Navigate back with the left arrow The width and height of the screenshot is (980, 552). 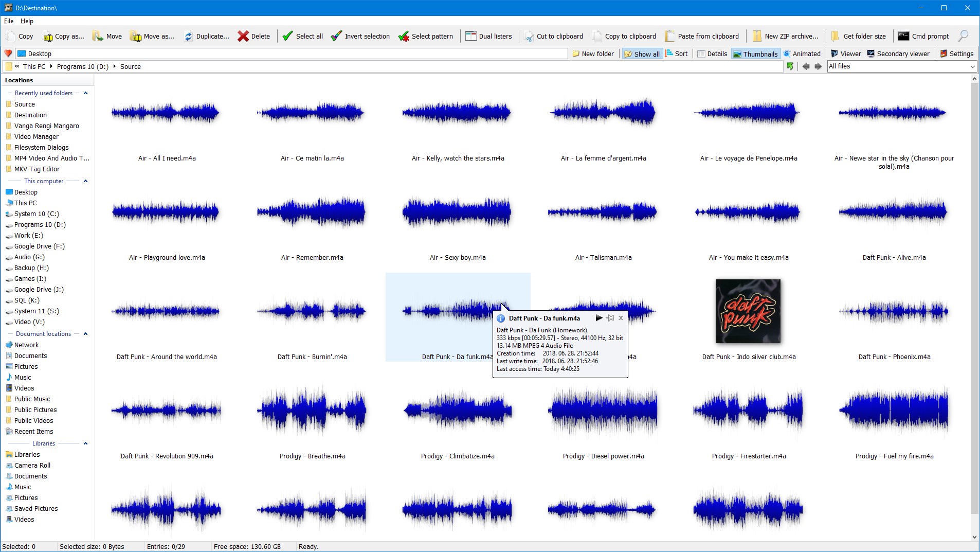click(806, 66)
